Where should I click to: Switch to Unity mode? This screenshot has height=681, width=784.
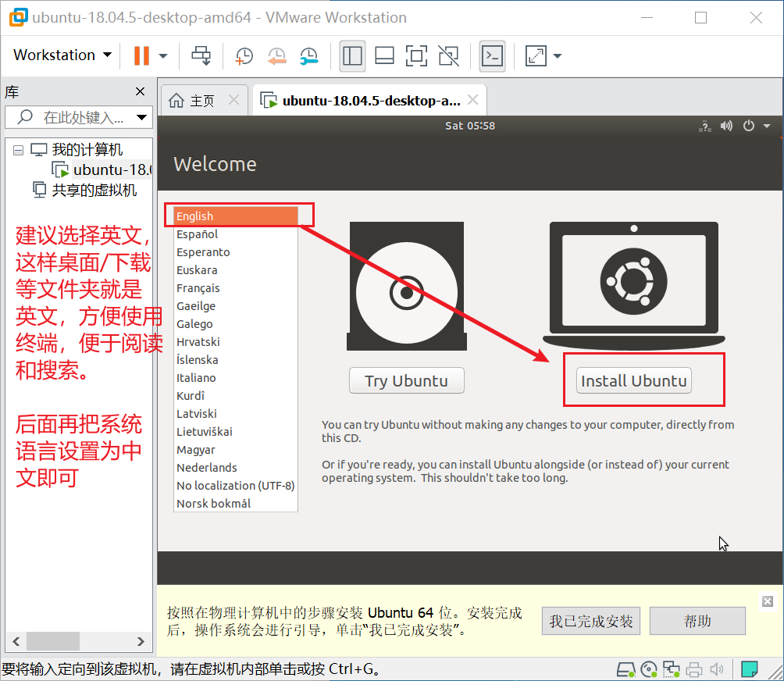pos(448,56)
